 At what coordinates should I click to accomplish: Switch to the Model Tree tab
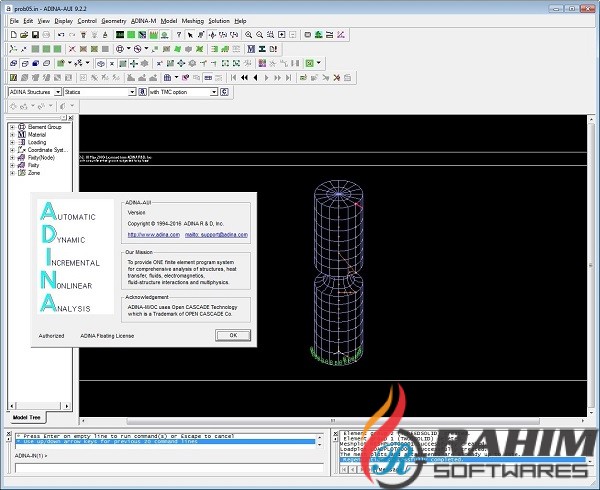27,417
